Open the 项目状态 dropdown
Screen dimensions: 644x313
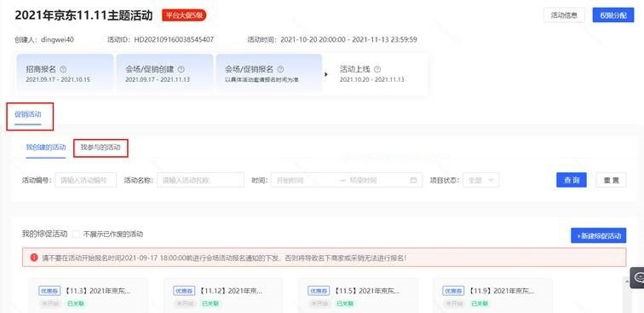point(481,180)
